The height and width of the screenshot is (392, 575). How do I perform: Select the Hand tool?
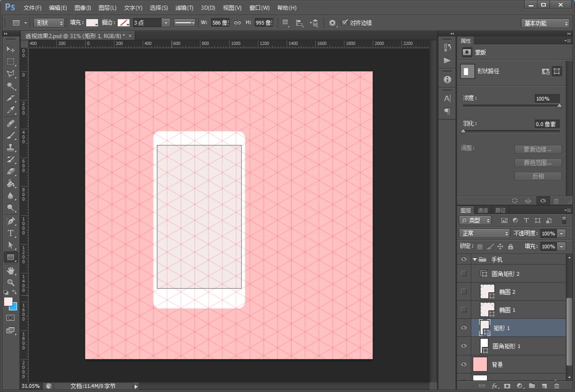point(11,270)
